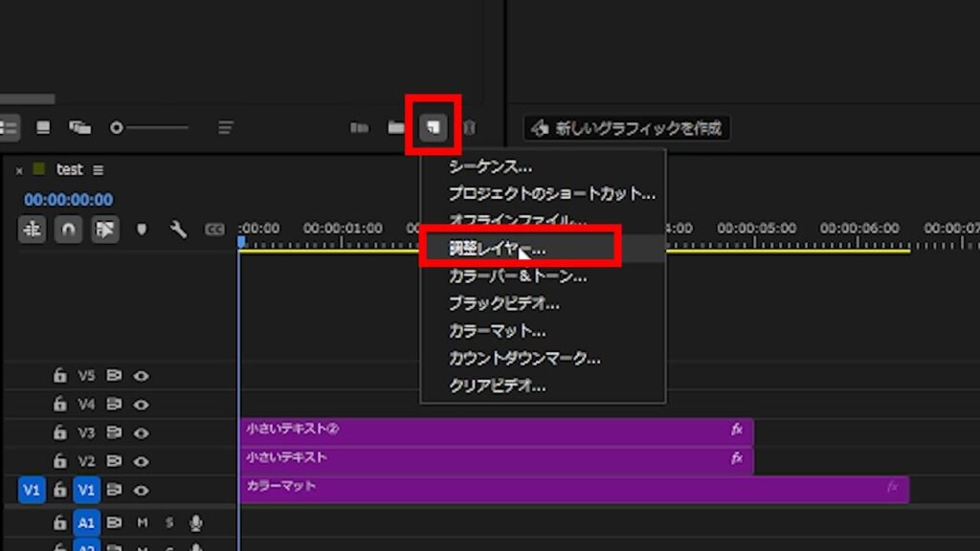The image size is (980, 551).
Task: Choose オフラインファイル... from the menu
Action: (x=518, y=220)
